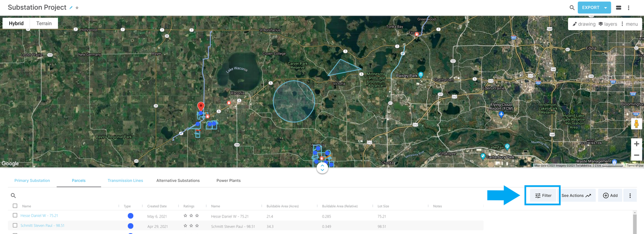Viewport: 644px width, 234px height.
Task: Toggle the split view layout icon
Action: [x=618, y=8]
